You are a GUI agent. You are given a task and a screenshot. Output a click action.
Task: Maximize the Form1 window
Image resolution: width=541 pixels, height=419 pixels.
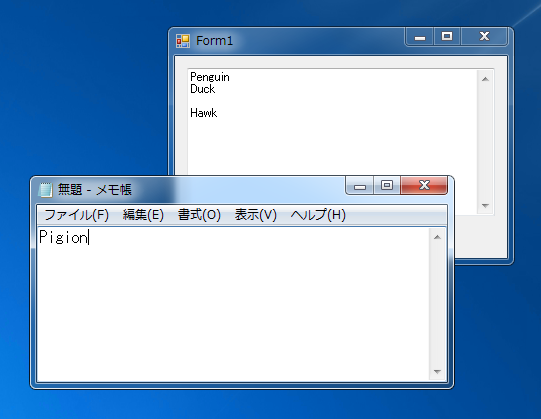click(x=447, y=36)
